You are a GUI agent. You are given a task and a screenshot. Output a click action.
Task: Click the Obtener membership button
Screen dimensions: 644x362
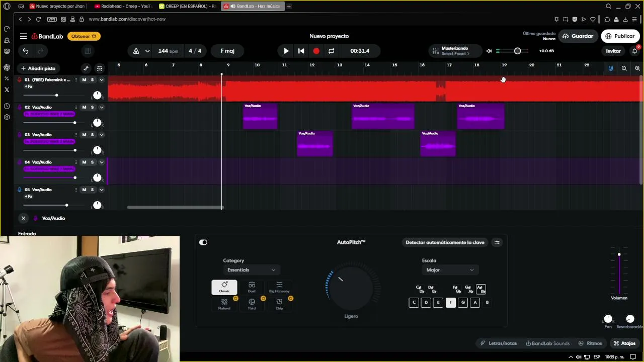tap(84, 36)
